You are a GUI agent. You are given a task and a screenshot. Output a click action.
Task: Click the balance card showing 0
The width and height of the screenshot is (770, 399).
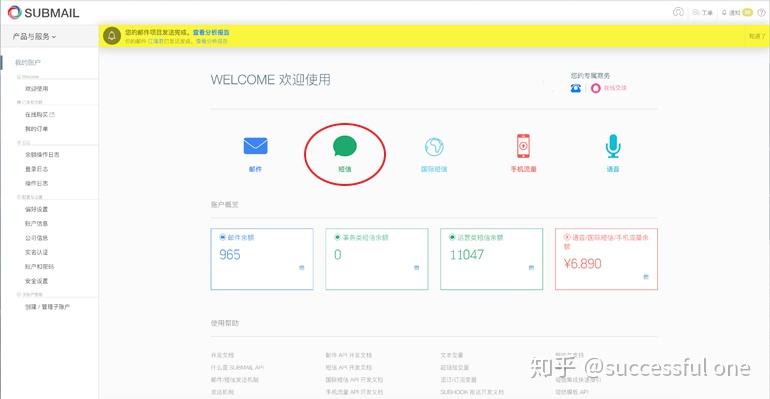pos(377,259)
